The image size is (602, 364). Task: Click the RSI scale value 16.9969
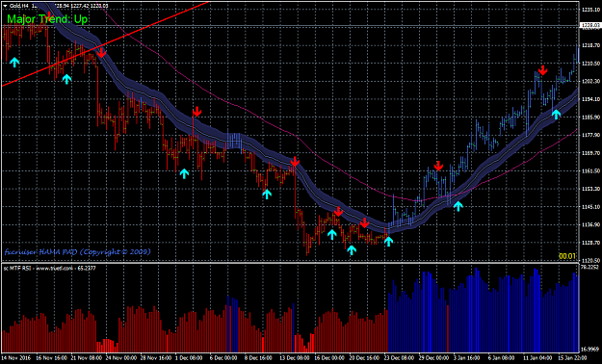coord(590,350)
